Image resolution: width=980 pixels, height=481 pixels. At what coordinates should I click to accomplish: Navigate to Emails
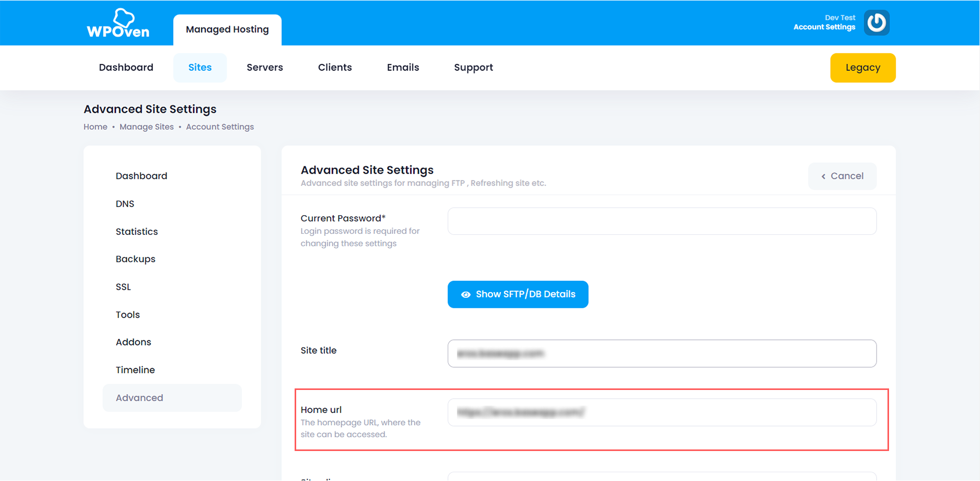click(x=403, y=67)
